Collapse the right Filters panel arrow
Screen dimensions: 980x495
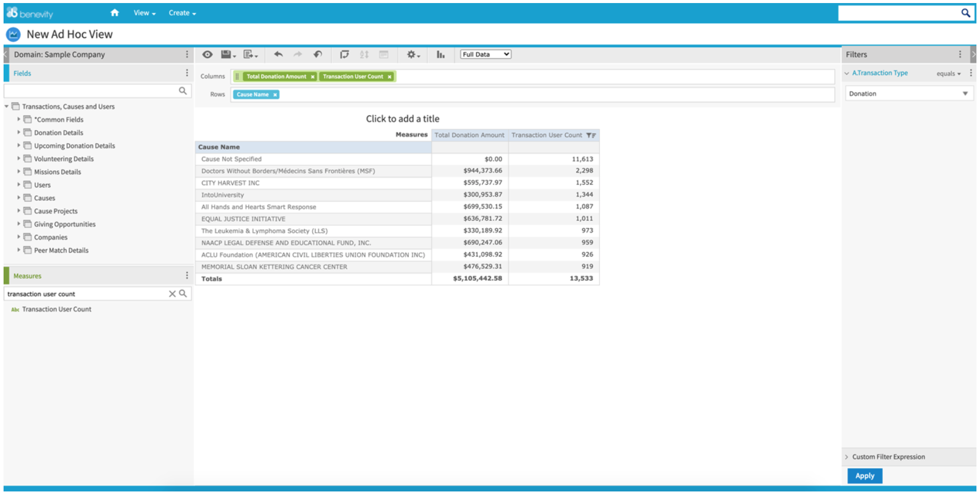pyautogui.click(x=973, y=54)
